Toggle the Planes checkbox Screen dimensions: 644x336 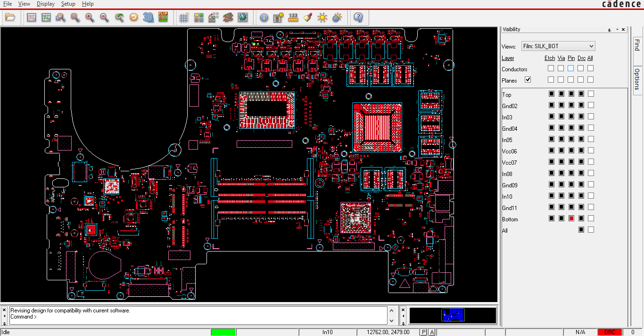tap(528, 80)
